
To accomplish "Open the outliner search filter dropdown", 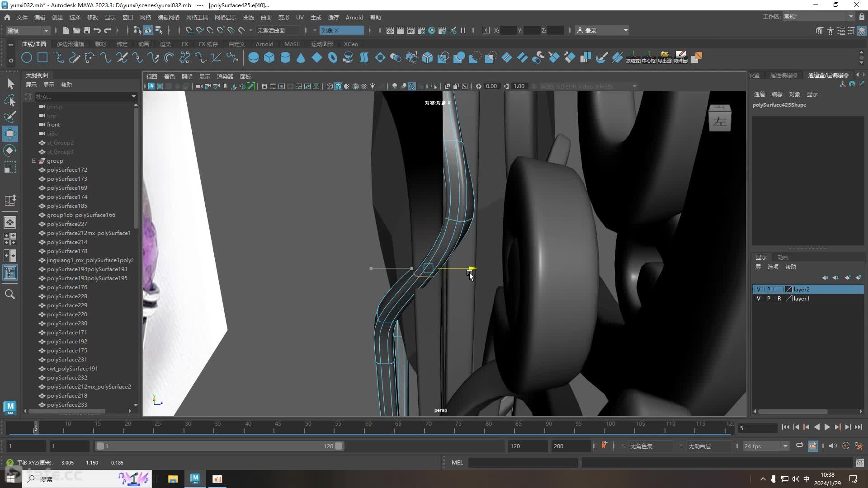I will coord(133,96).
